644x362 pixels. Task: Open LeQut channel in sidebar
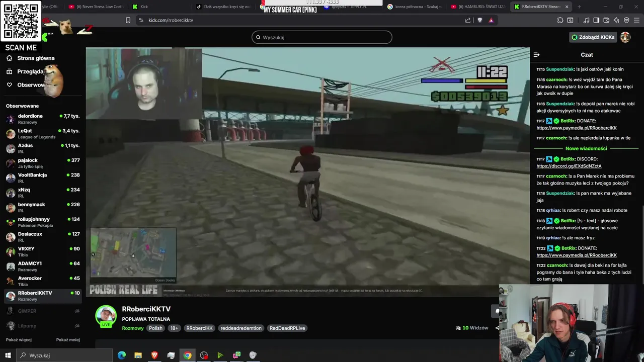(x=43, y=134)
